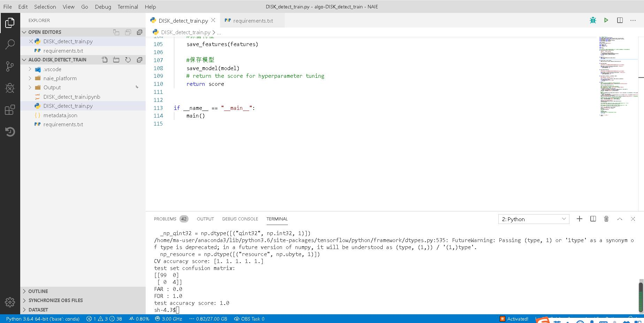Screen dimensions: 644x323
Task: Split the editor to the right
Action: 620,20
